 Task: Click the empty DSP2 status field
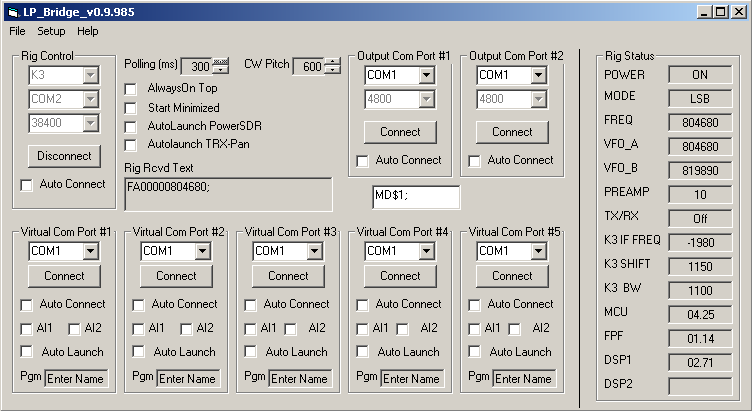[x=700, y=387]
